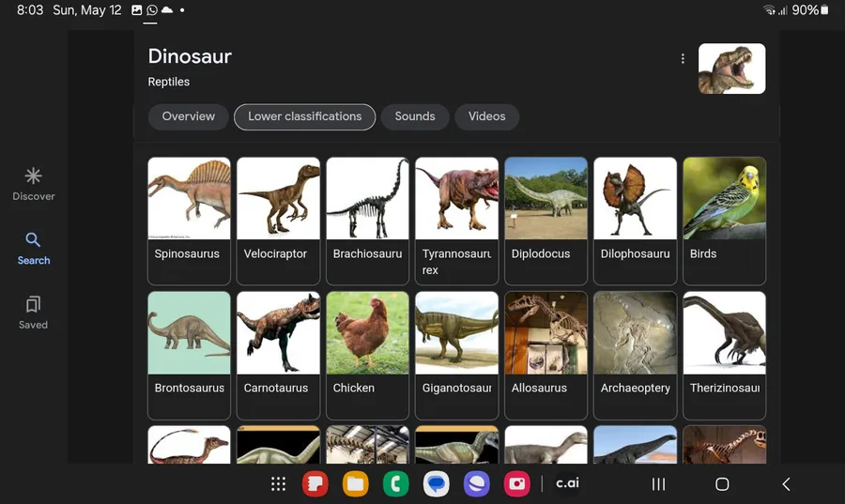The height and width of the screenshot is (504, 845).
Task: Tap the Wi-Fi status icon
Action: point(770,10)
